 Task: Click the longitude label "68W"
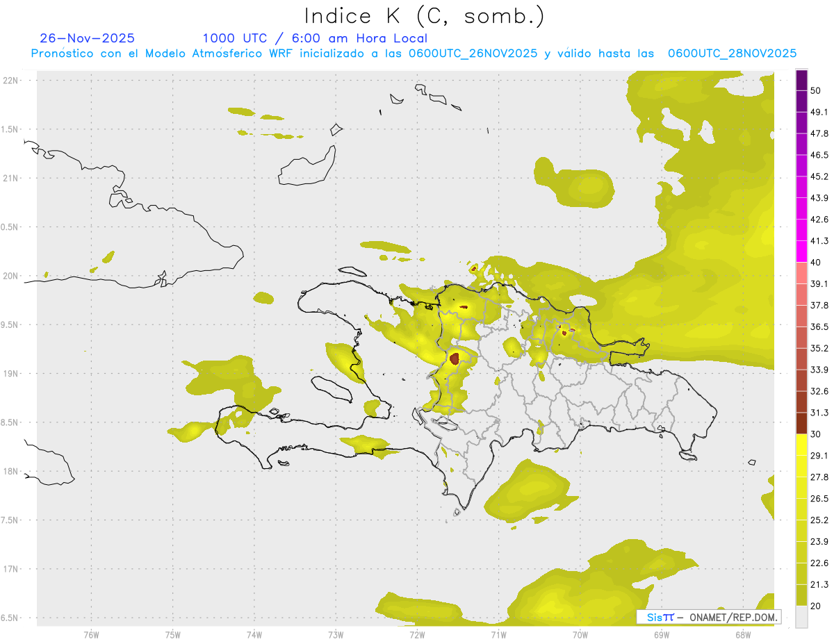tap(743, 635)
